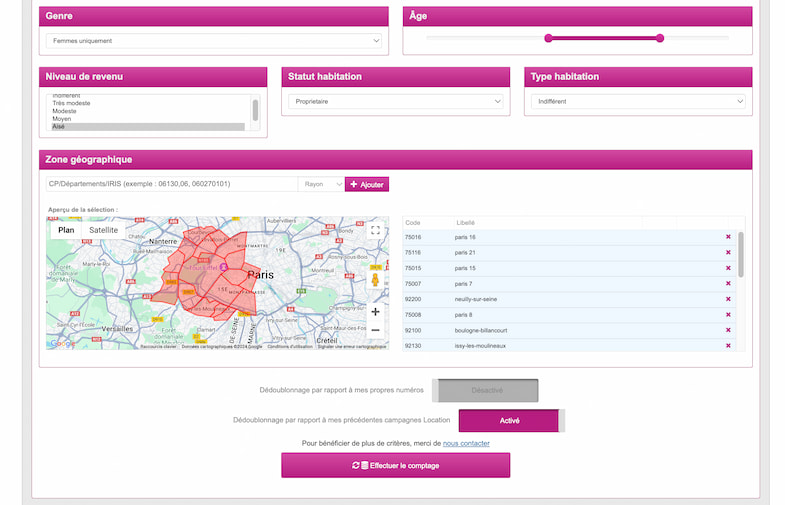Image resolution: width=785 pixels, height=505 pixels.
Task: Toggle Désactivé deduplication for own numbers
Action: tap(485, 390)
